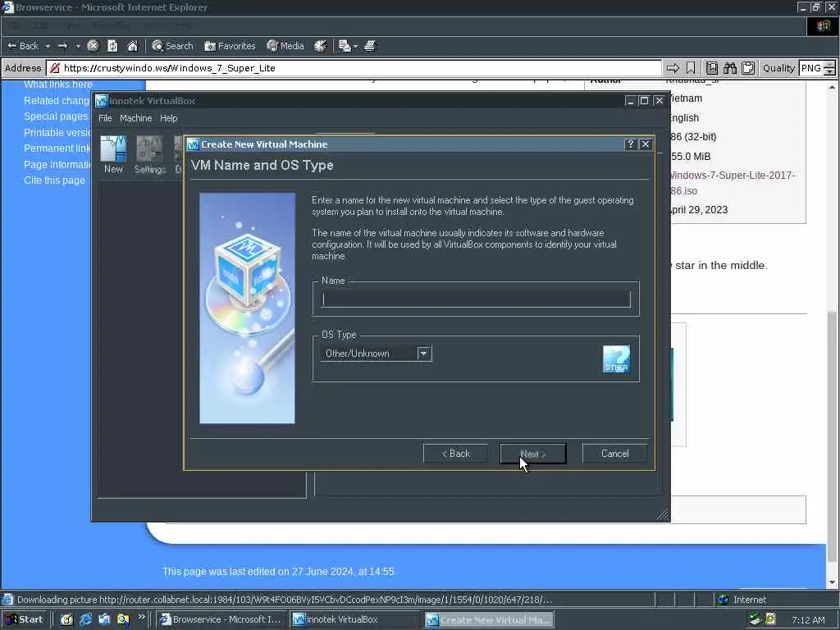Click the History icon in IE toolbar
Image resolution: width=840 pixels, height=630 pixels.
321,46
